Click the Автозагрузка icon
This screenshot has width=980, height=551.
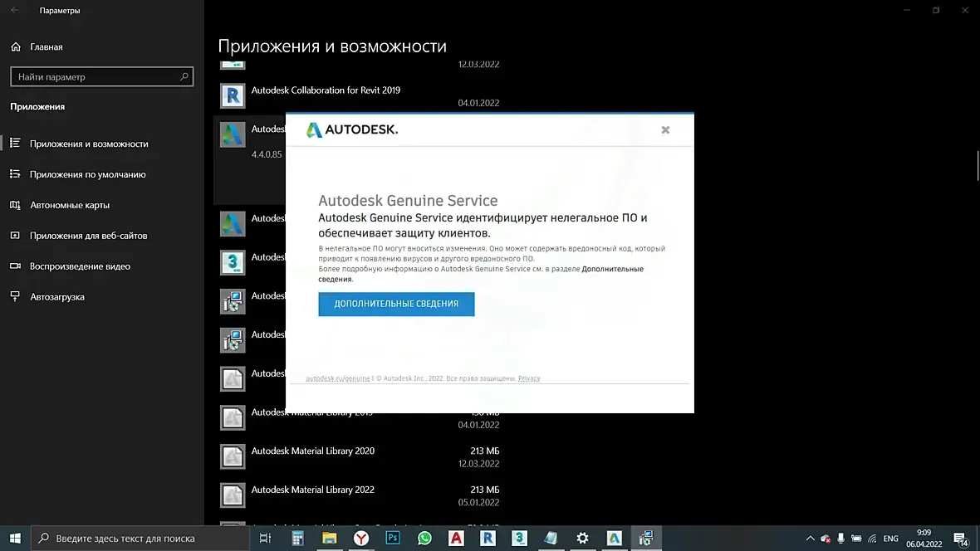coord(15,296)
